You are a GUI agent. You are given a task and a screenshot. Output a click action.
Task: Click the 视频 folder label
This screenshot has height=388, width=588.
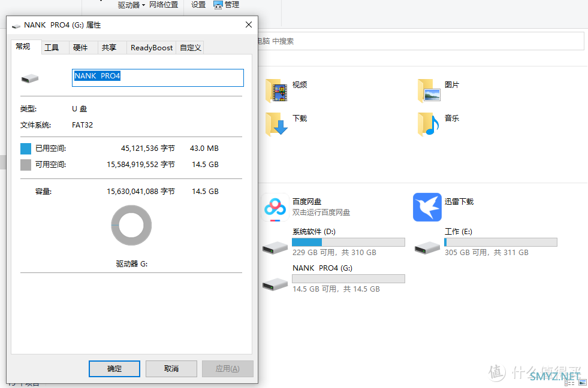click(x=300, y=85)
